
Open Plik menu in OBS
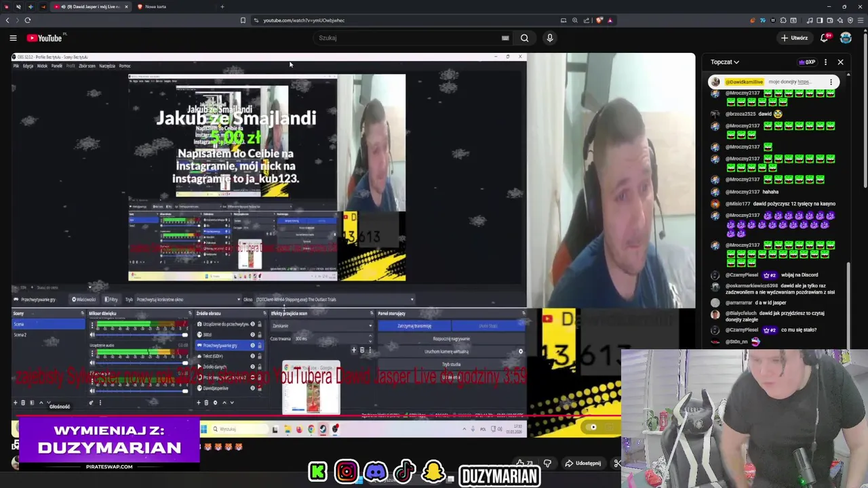pos(16,66)
